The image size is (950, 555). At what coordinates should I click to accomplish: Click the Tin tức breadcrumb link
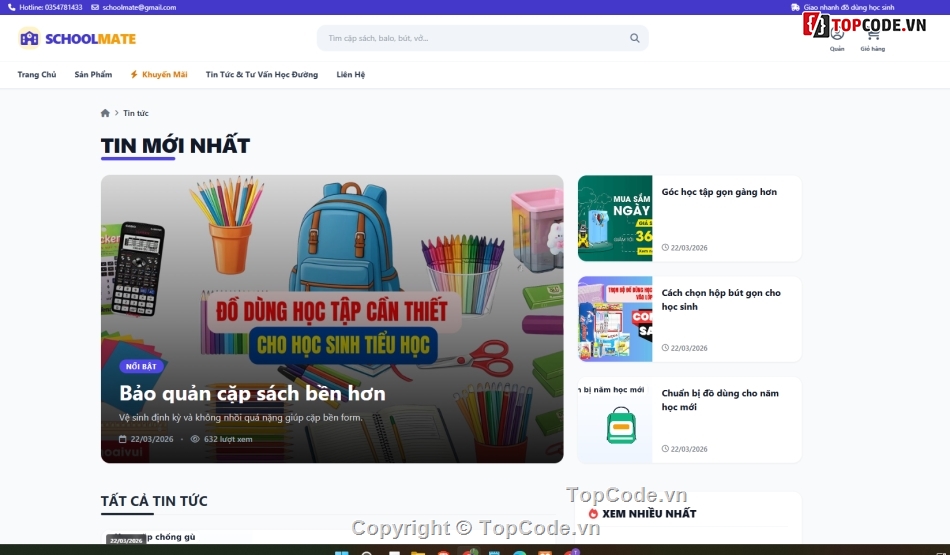coord(136,113)
